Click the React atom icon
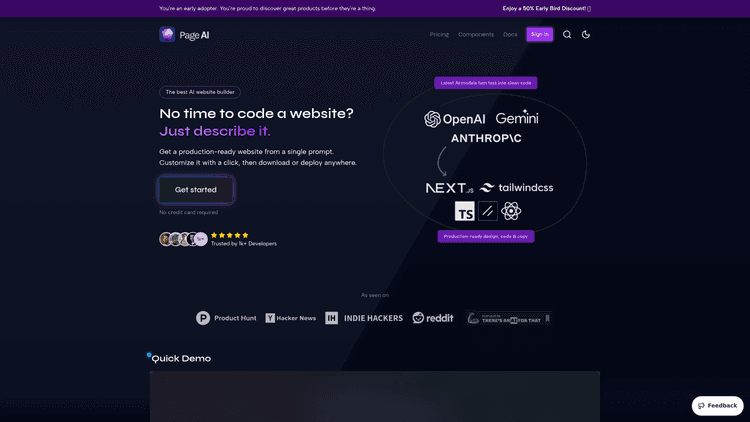 click(511, 211)
